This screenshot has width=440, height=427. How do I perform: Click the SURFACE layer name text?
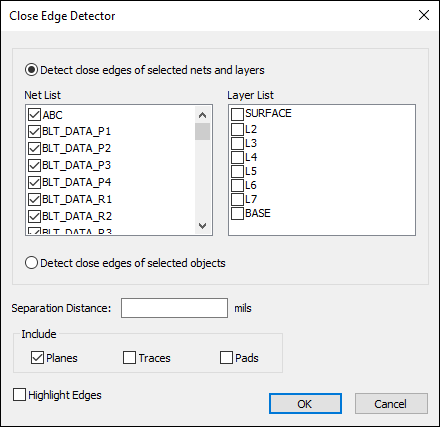point(268,113)
